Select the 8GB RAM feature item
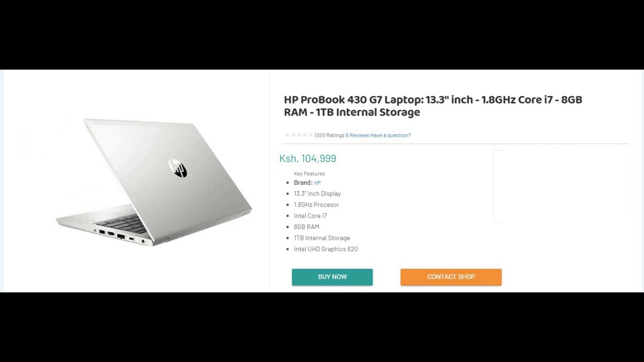Viewport: 644px width, 362px height. coord(306,227)
